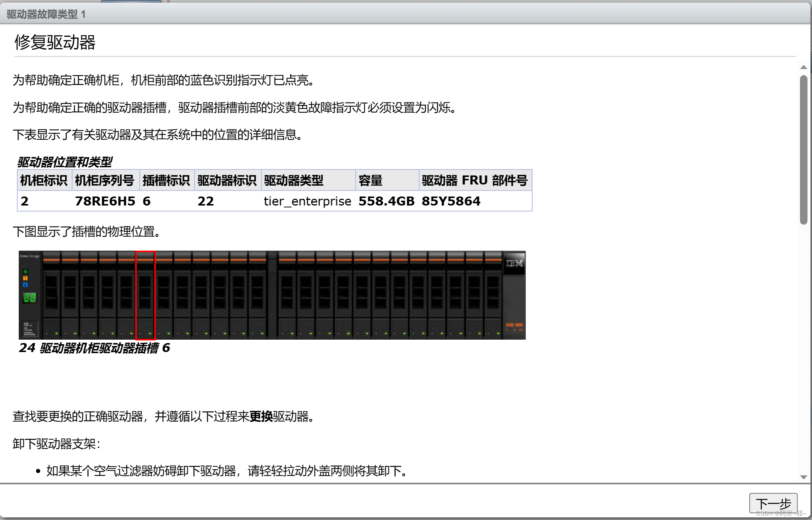Click the green numeric display on the enclosure panel
812x520 pixels.
pyautogui.click(x=30, y=298)
